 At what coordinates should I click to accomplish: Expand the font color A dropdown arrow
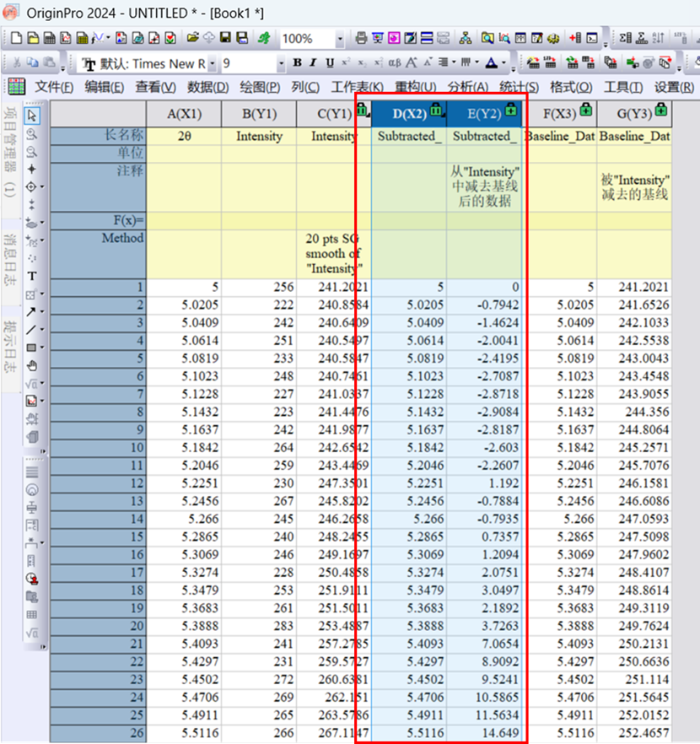click(504, 62)
